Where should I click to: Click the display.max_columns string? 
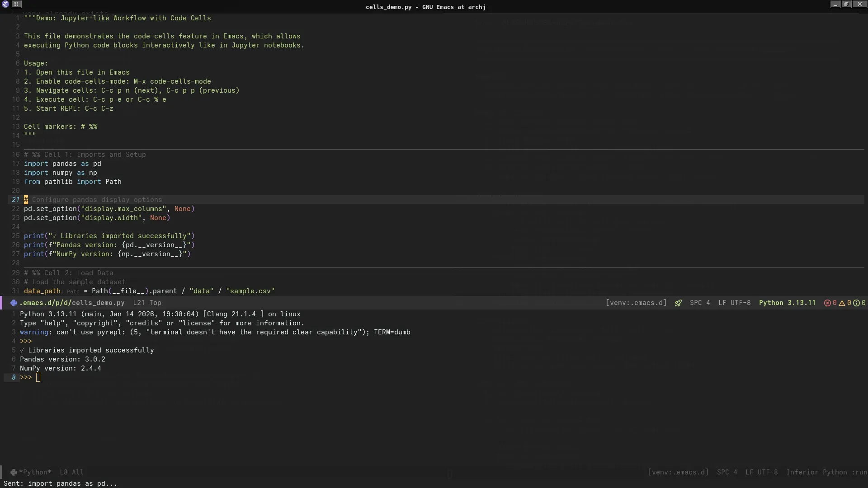tap(123, 209)
